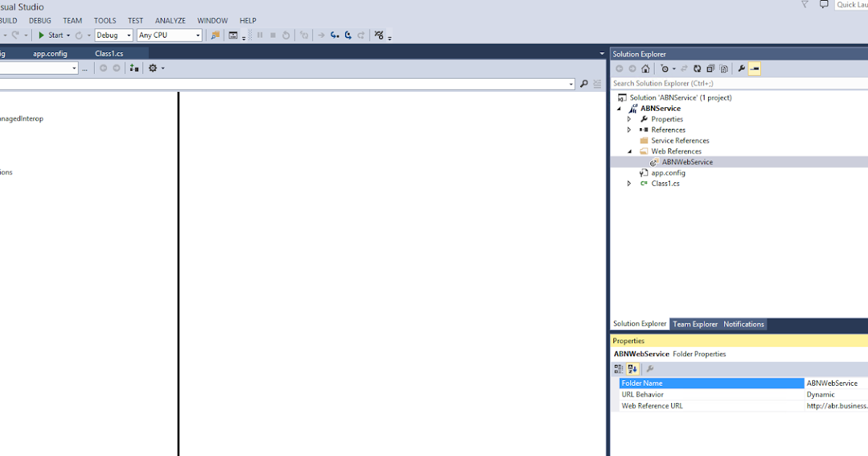868x456 pixels.
Task: Expand the References node
Action: click(629, 130)
